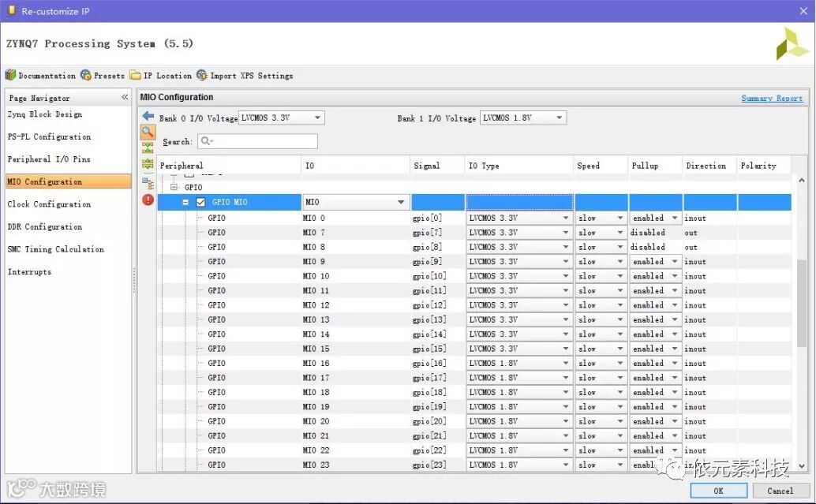Uncheck the GPIO MIO checkbox
Image resolution: width=816 pixels, height=504 pixels.
click(x=200, y=202)
